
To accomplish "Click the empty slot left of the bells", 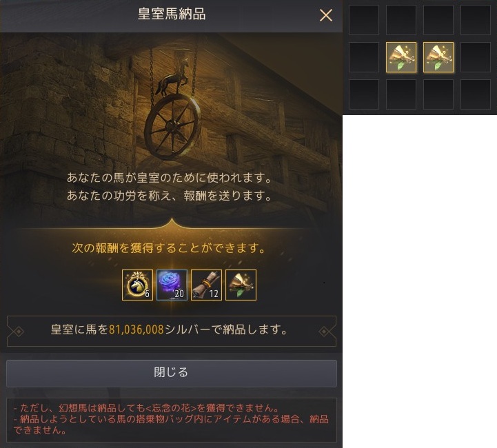I will [364, 57].
